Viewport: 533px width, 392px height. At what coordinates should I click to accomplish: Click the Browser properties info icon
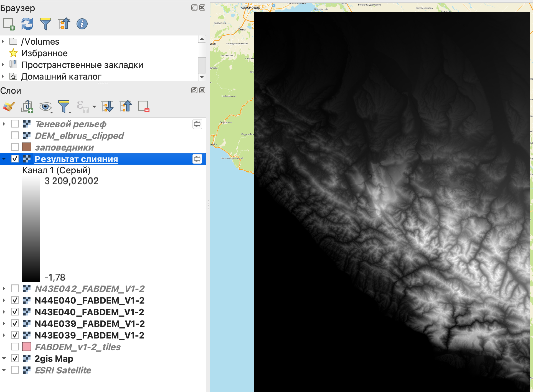click(82, 24)
